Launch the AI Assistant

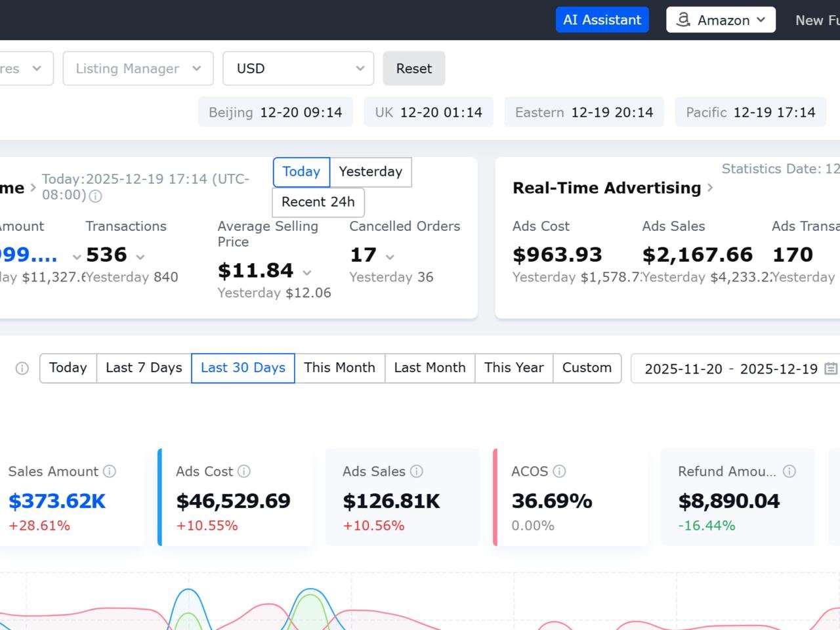tap(602, 20)
